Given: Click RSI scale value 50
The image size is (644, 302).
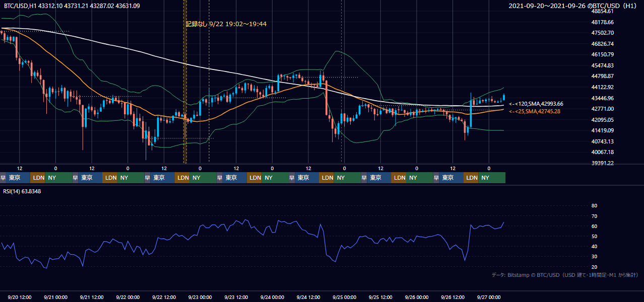Looking at the screenshot, I should (x=594, y=236).
